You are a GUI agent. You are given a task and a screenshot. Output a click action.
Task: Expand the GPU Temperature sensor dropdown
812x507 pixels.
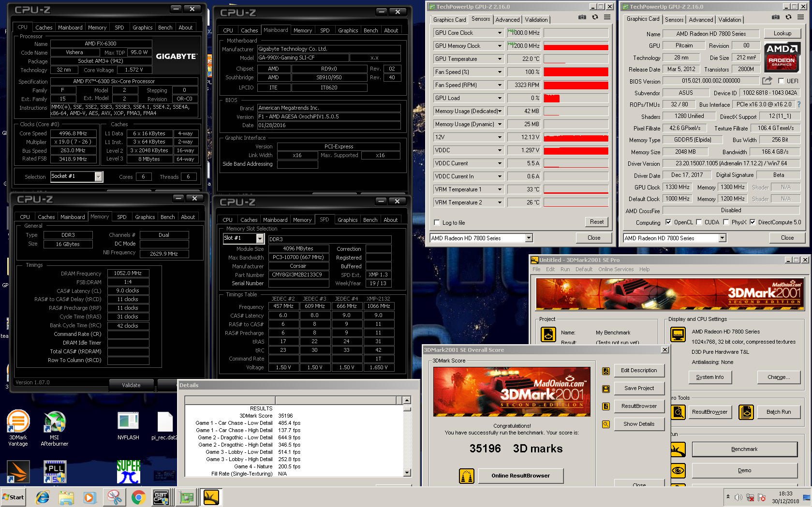[x=500, y=59]
